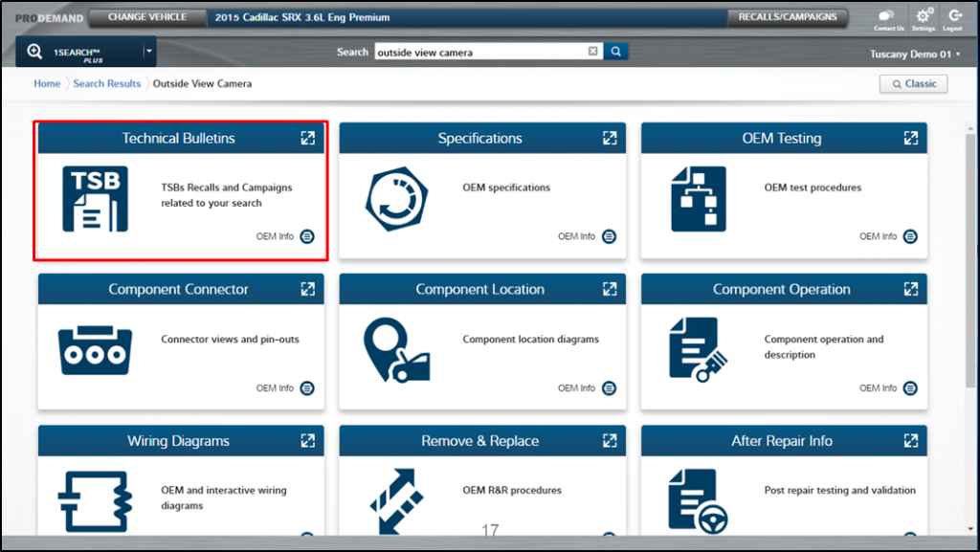Open Recalls/Campaigns

click(x=788, y=17)
